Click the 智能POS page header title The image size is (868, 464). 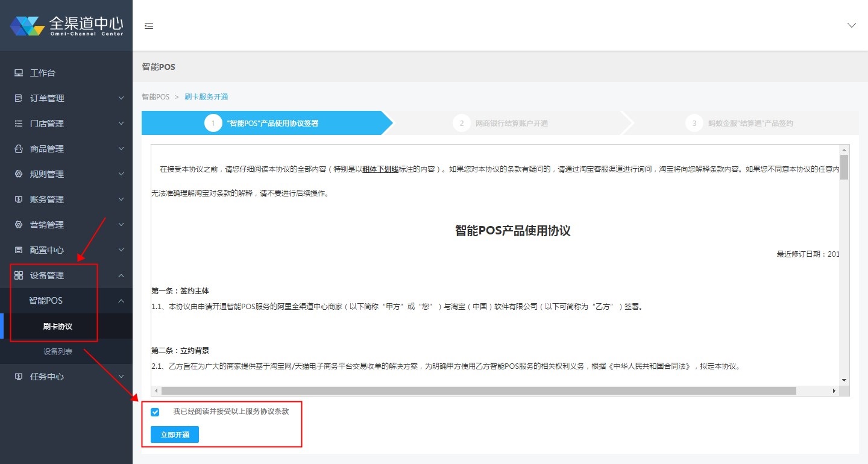159,67
